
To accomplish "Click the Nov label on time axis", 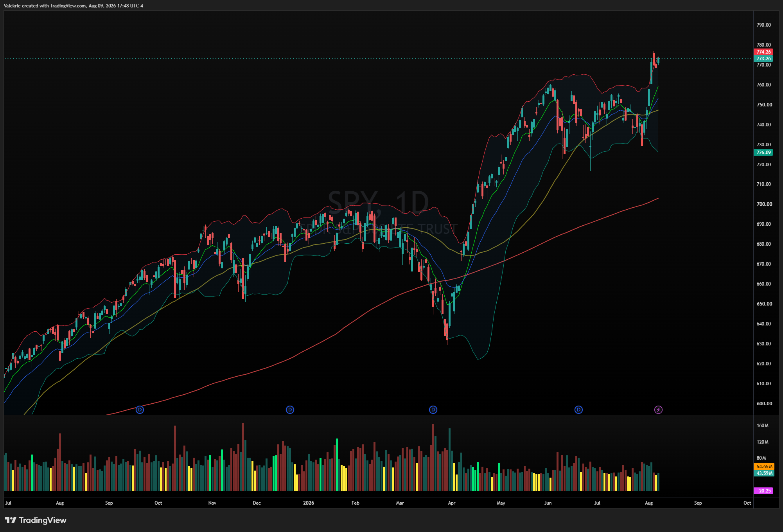I will click(x=212, y=503).
